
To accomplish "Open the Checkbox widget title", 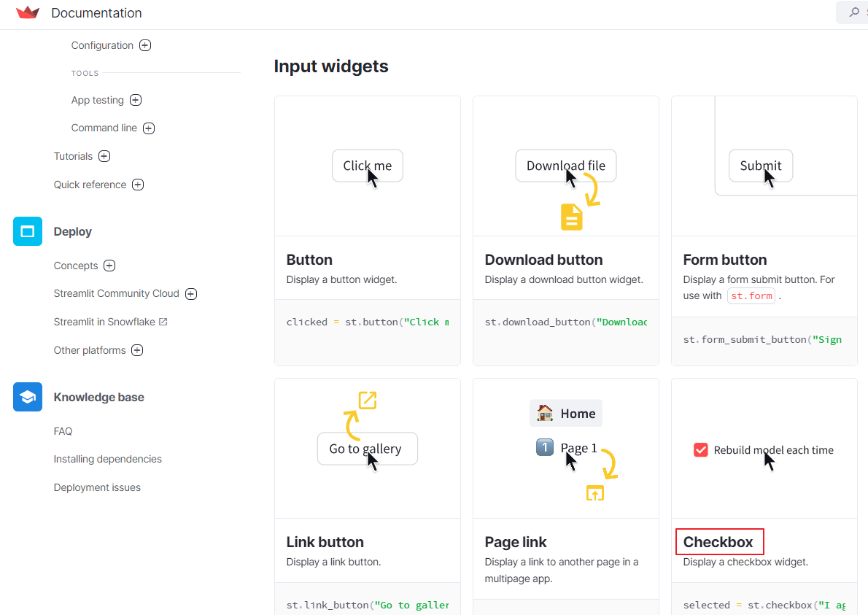I will [718, 542].
